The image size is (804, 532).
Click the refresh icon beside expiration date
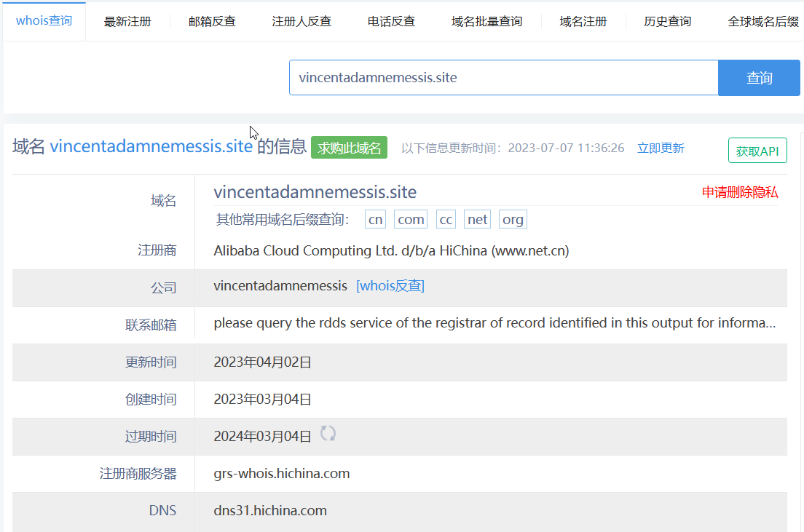click(x=328, y=434)
